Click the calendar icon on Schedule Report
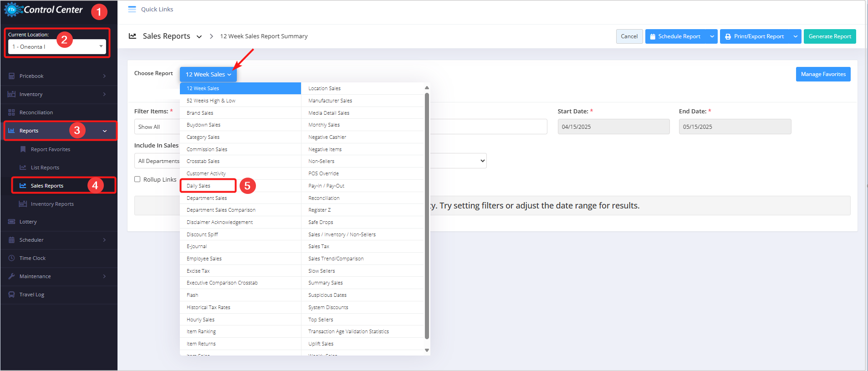868x371 pixels. [x=653, y=36]
